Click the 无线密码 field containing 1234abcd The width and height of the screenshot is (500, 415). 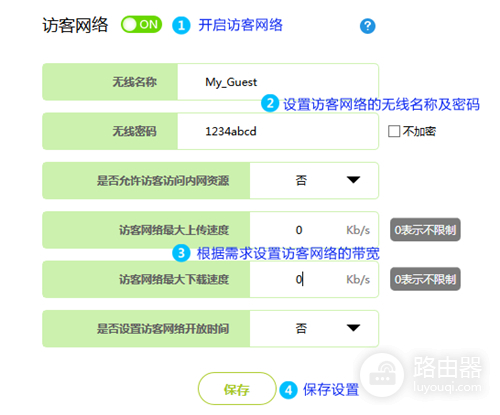[278, 131]
